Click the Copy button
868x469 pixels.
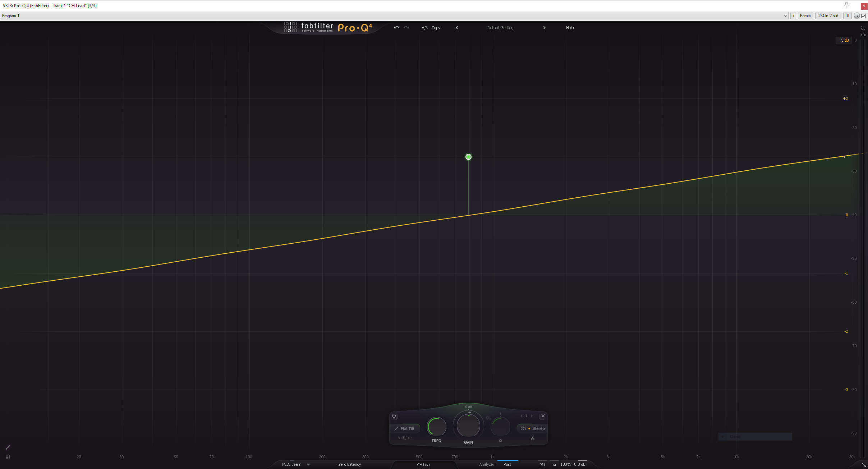tap(436, 28)
